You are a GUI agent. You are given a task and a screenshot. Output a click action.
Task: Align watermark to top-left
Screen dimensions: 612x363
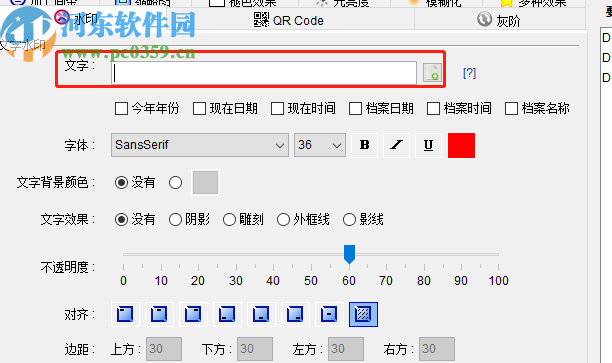click(125, 314)
